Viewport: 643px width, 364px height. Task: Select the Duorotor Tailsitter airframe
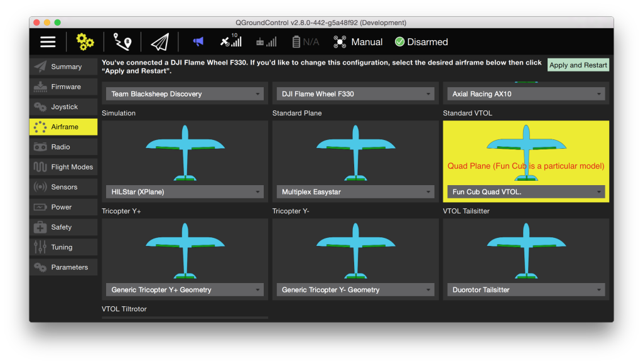point(526,289)
